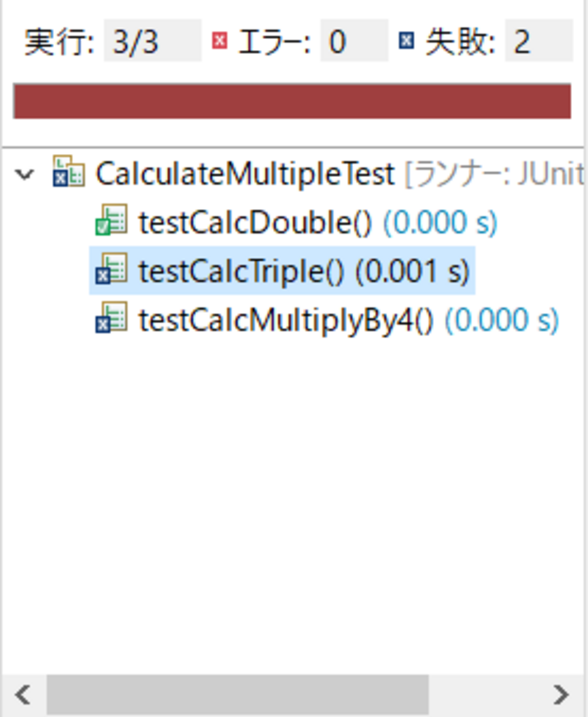The height and width of the screenshot is (717, 588).
Task: Click the passed test icon beside testCalcDouble()
Action: pos(111,220)
